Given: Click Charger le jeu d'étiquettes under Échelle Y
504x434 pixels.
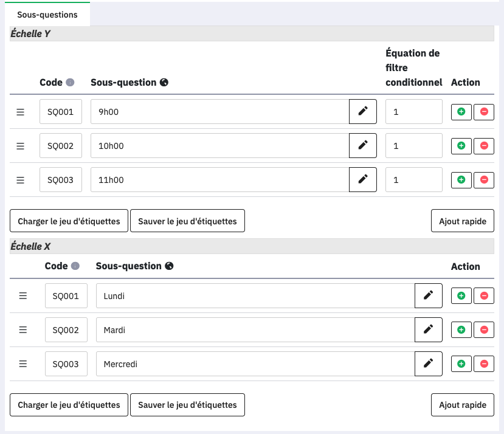Looking at the screenshot, I should (x=69, y=221).
